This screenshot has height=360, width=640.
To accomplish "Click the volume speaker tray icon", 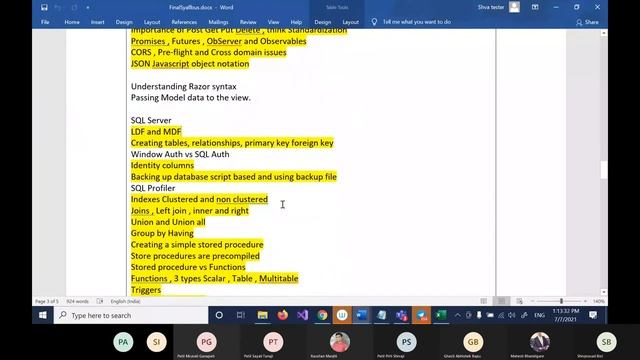I will [x=512, y=315].
